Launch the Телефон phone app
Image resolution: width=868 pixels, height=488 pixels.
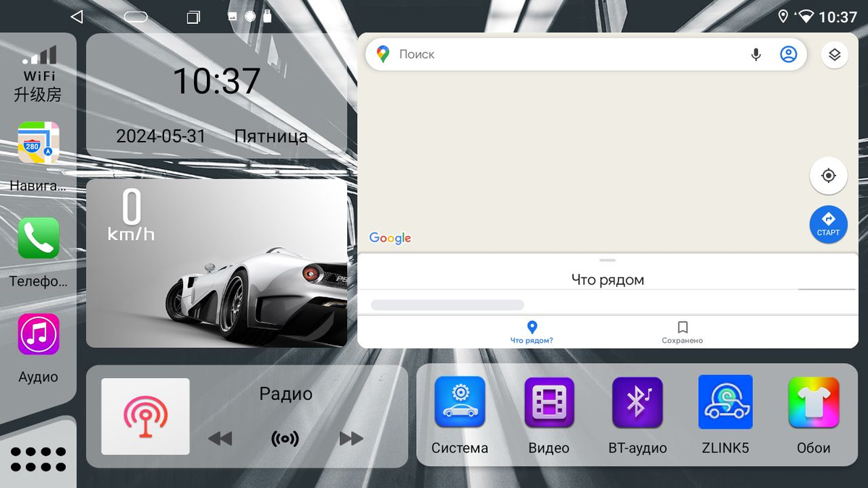click(38, 238)
